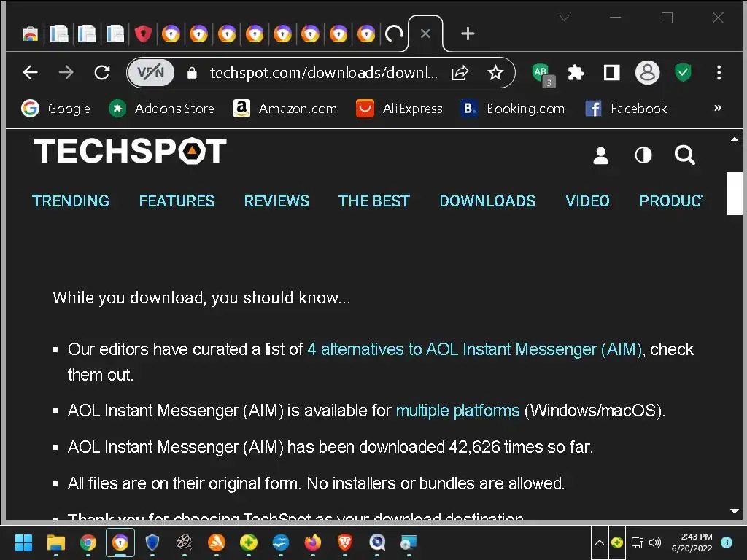
Task: Open the TechSpot search magnifier
Action: (x=684, y=155)
